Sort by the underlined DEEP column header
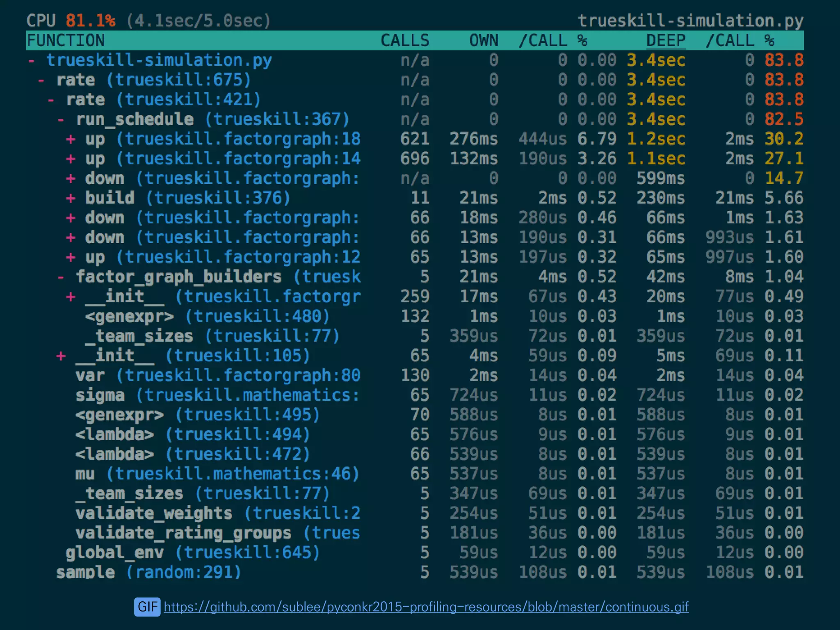The image size is (840, 630). click(x=666, y=41)
